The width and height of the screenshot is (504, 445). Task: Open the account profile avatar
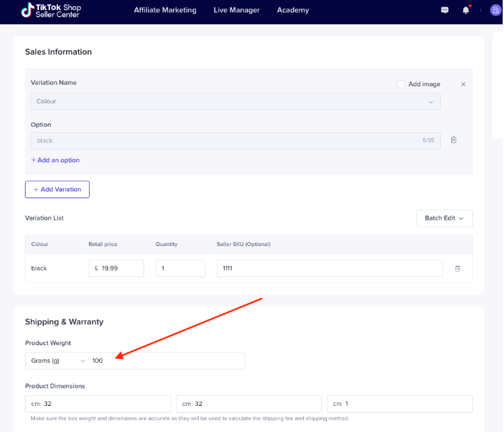(x=495, y=10)
